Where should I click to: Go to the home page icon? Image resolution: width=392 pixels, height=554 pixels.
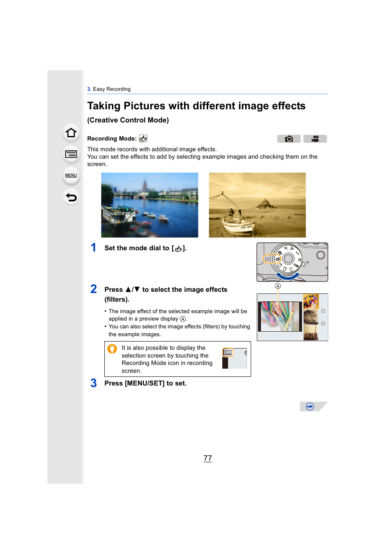point(71,133)
